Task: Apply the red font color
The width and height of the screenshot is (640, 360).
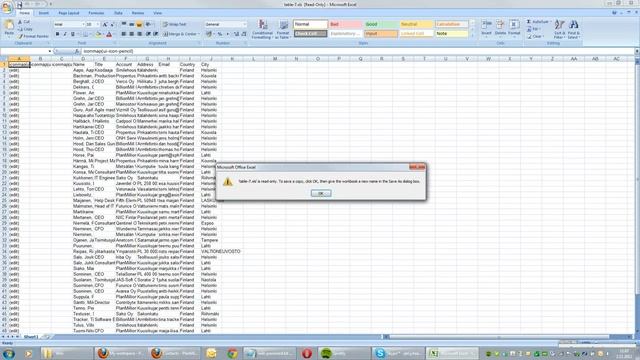Action: 109,34
